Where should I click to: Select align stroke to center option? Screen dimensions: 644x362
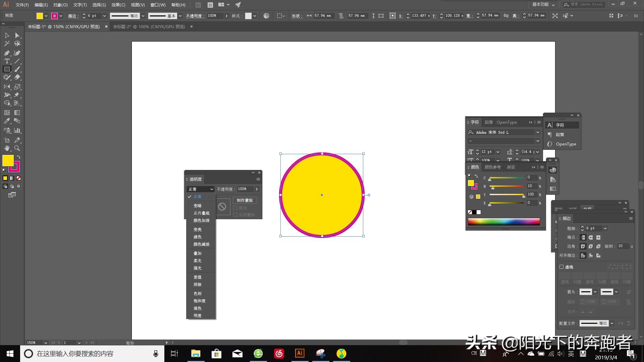pos(583,255)
